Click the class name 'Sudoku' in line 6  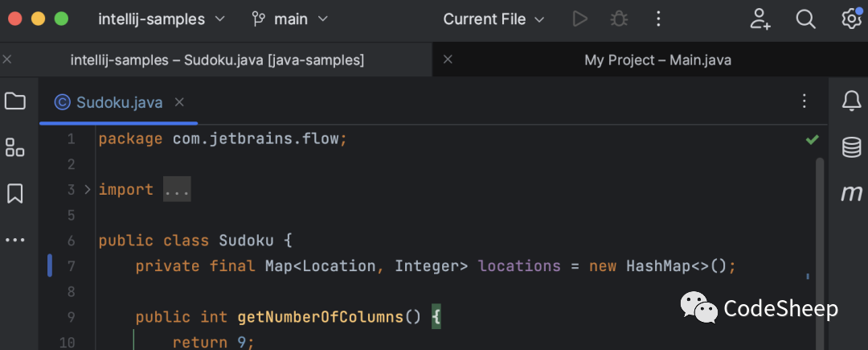247,241
